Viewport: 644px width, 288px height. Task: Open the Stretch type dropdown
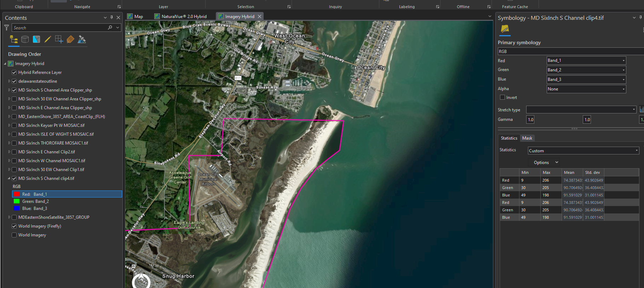click(x=581, y=110)
